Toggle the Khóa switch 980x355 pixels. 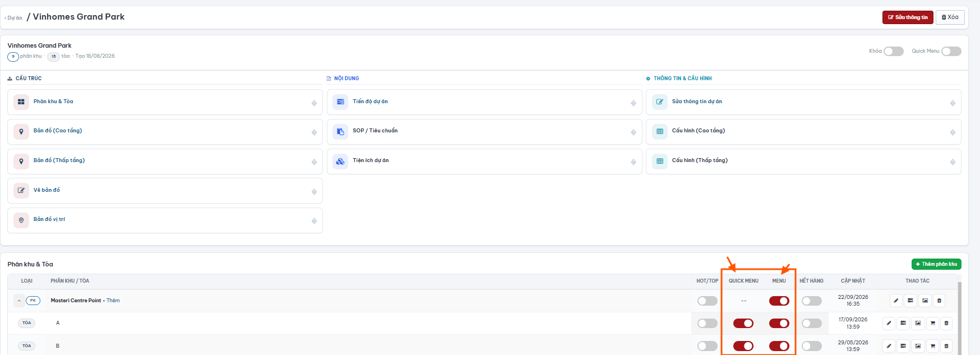tap(894, 51)
